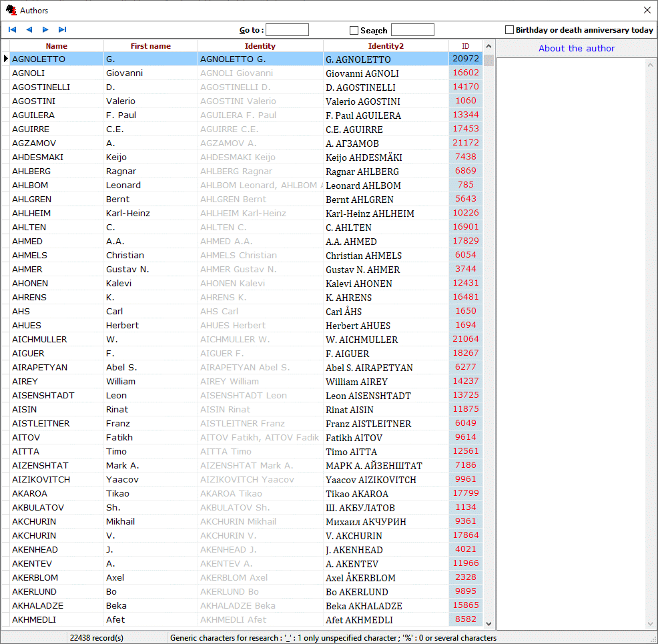
Task: Jump to the last record
Action: tap(62, 29)
